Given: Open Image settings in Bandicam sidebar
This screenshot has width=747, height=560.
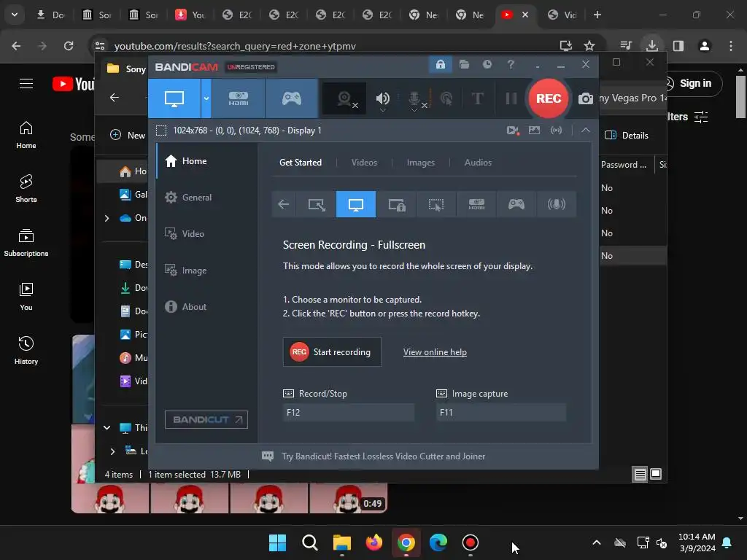Looking at the screenshot, I should pyautogui.click(x=206, y=270).
